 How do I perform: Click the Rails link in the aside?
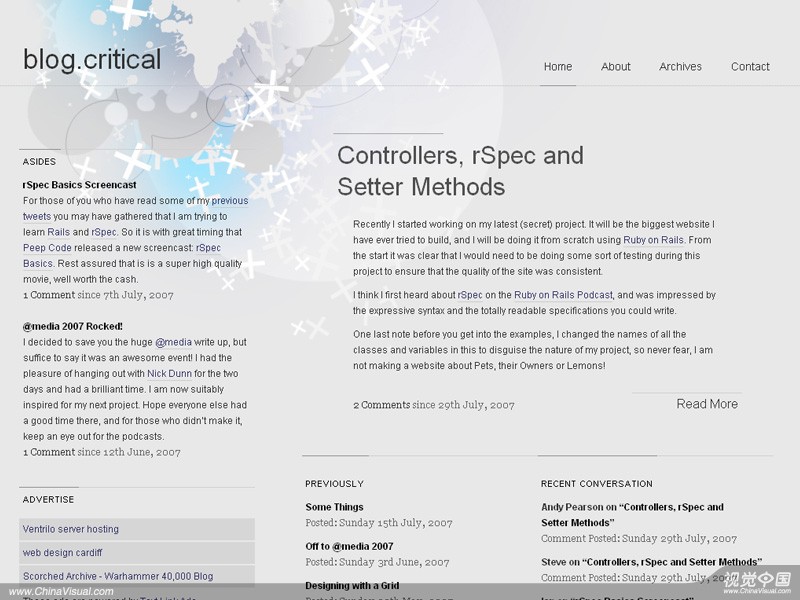tap(59, 232)
